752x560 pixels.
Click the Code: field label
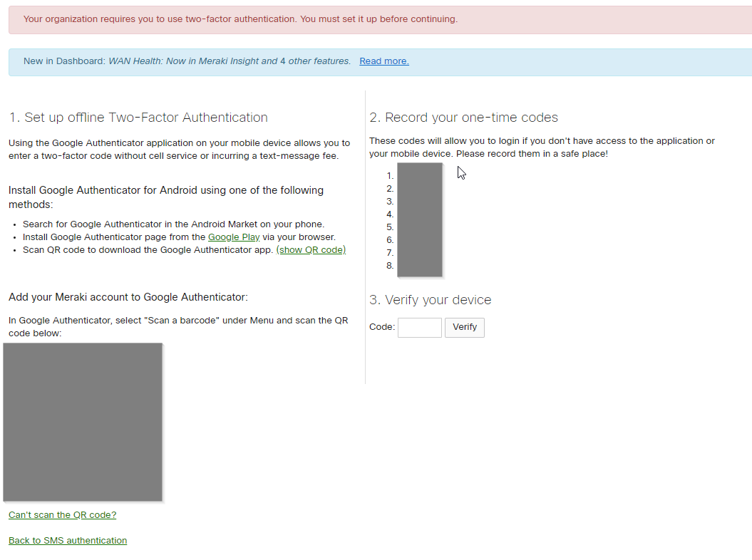(382, 328)
